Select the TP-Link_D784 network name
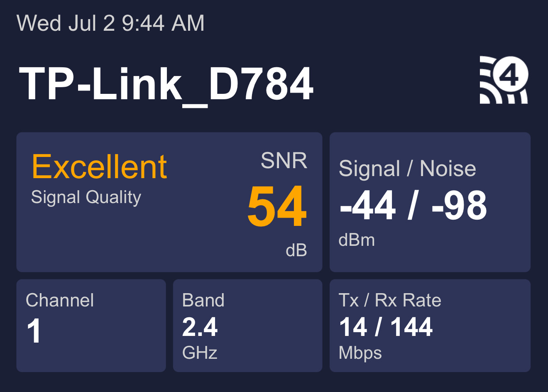The image size is (548, 392). (166, 85)
